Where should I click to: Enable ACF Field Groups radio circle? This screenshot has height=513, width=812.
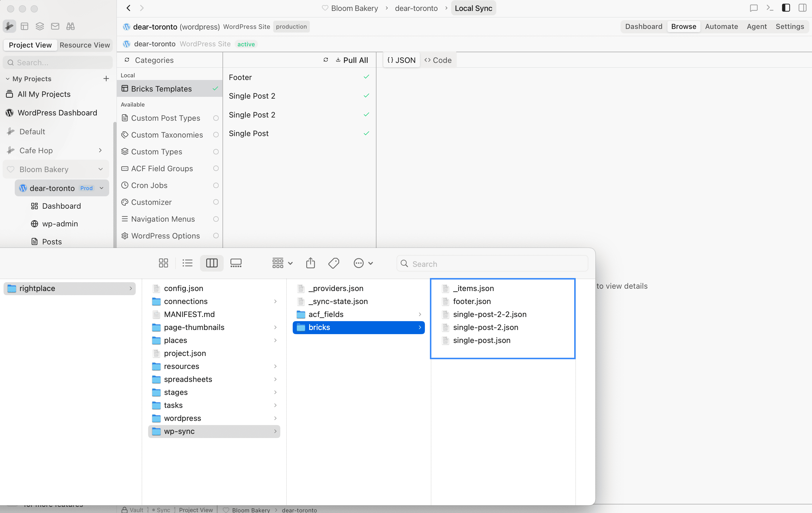tap(216, 168)
